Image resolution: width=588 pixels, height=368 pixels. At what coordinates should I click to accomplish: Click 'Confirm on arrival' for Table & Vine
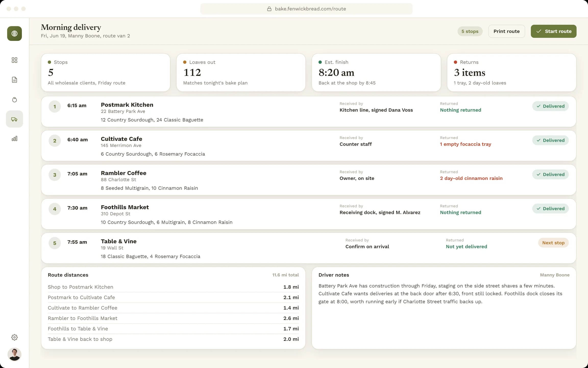point(367,247)
